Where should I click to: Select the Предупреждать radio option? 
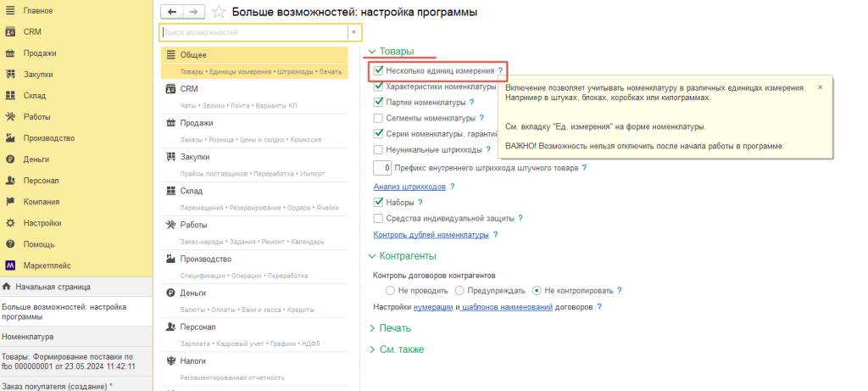(x=459, y=290)
